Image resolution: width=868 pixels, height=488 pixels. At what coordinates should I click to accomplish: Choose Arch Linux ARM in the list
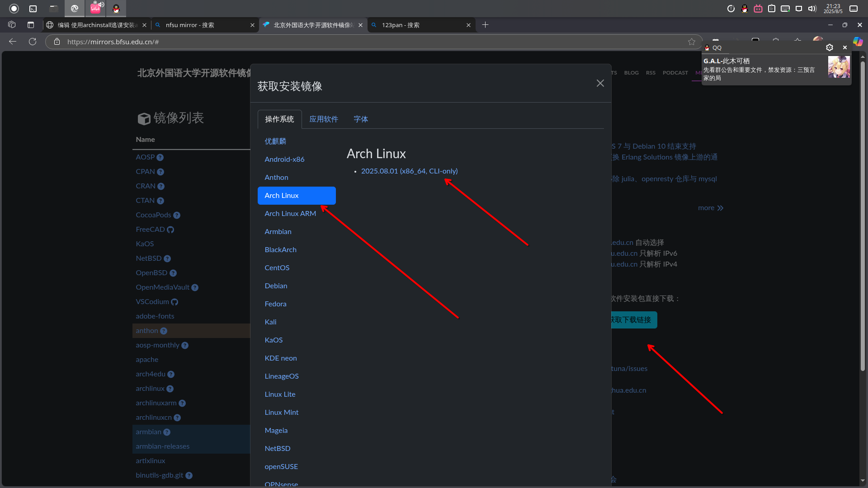pos(297,214)
